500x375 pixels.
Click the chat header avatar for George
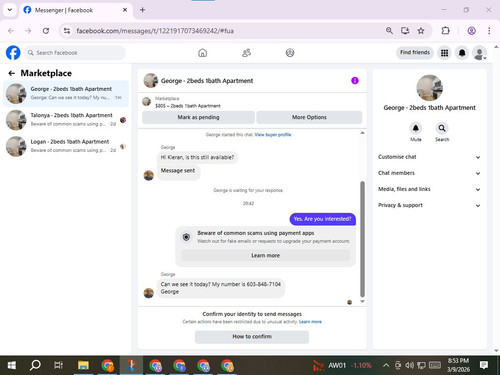[x=150, y=80]
